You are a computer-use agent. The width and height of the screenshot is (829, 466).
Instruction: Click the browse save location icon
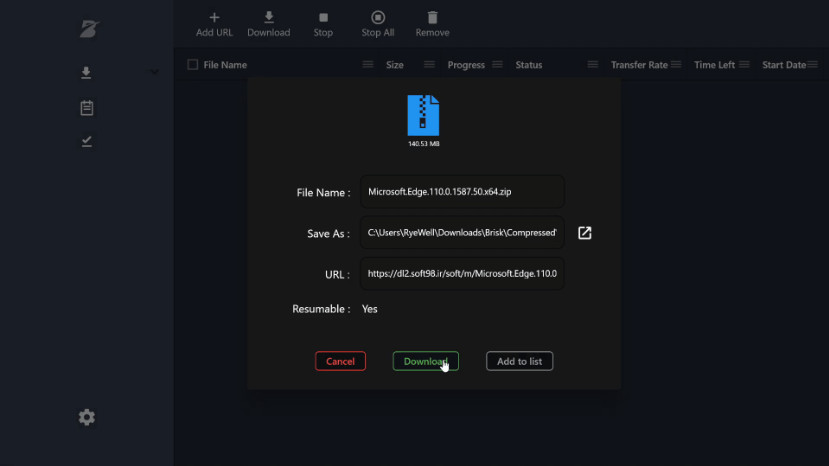[x=584, y=233]
